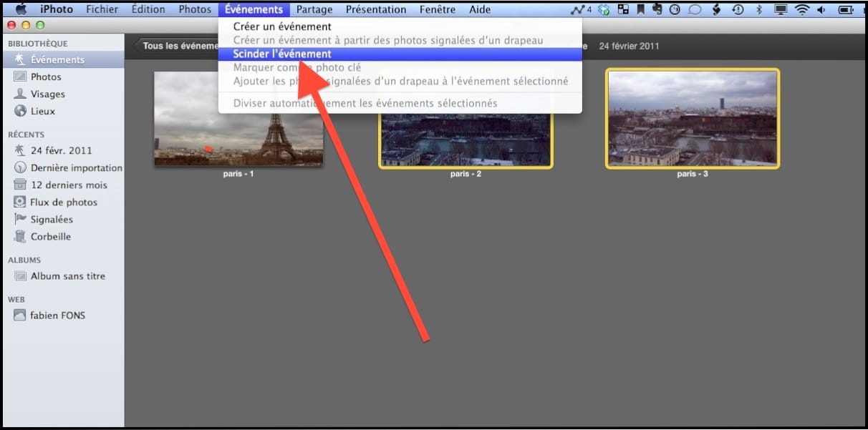The image size is (868, 430).
Task: Click the Evernote elephant menu bar icon
Action: (x=657, y=9)
